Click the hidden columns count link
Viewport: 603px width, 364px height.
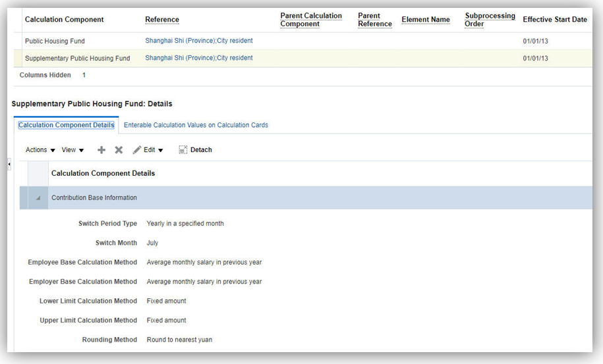pyautogui.click(x=84, y=75)
